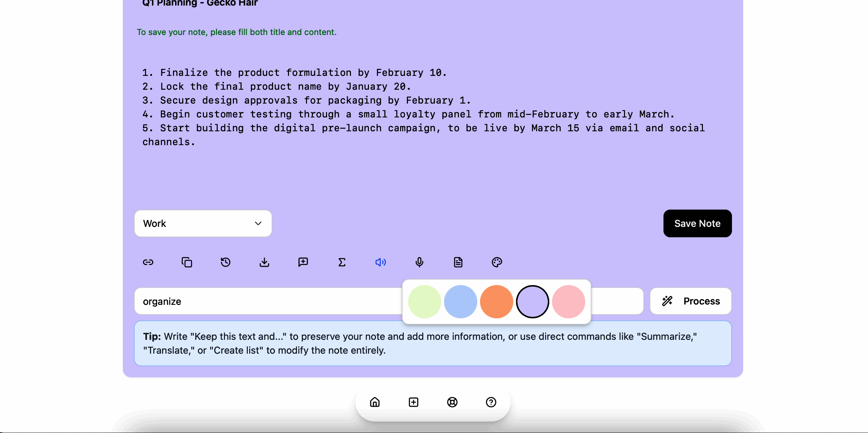
Task: Open the help question-mark nav item
Action: click(491, 402)
